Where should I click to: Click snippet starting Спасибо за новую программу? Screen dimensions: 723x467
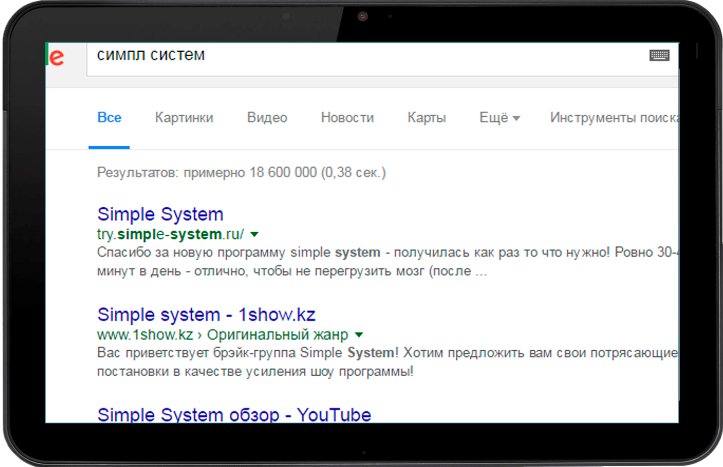coord(387,261)
